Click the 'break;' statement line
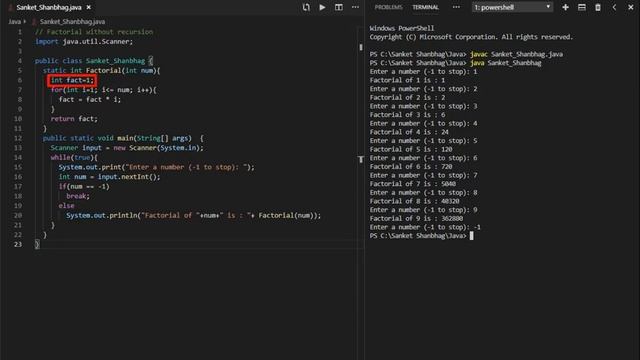The height and width of the screenshot is (360, 640). [x=78, y=196]
